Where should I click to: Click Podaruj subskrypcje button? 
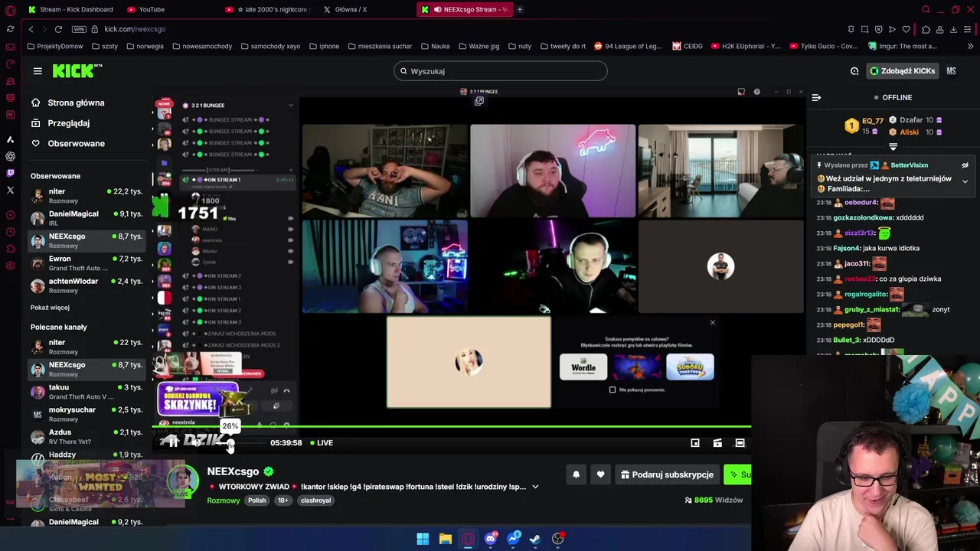[x=666, y=474]
